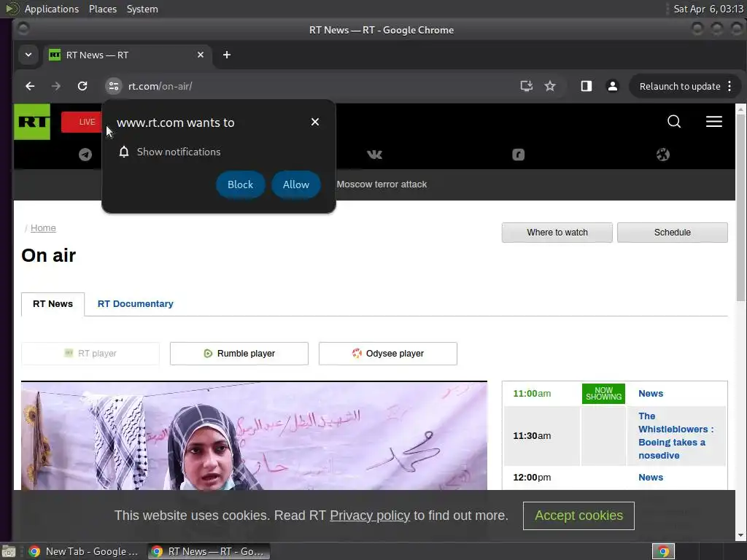Follow the Home breadcrumb link
This screenshot has height=560, width=747.
point(43,228)
